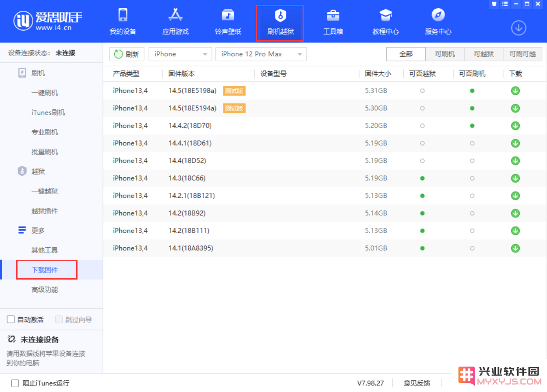Open 我的设备 phone icon tab
The height and width of the screenshot is (392, 547).
click(123, 15)
